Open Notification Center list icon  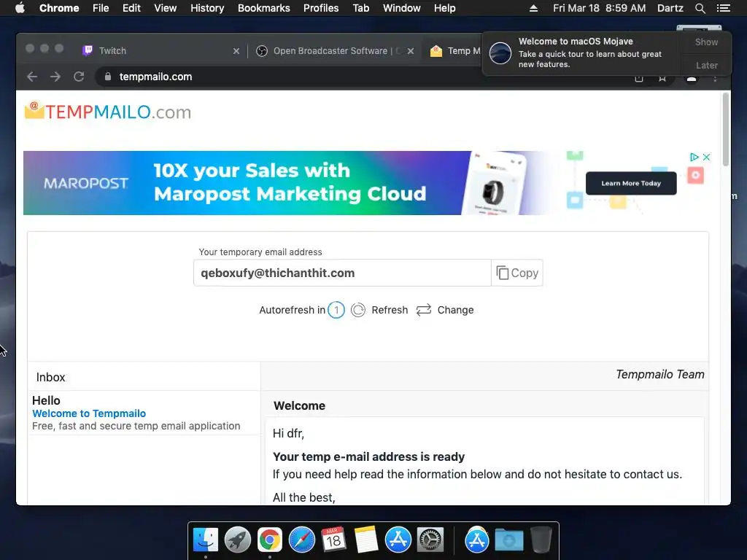pyautogui.click(x=723, y=8)
